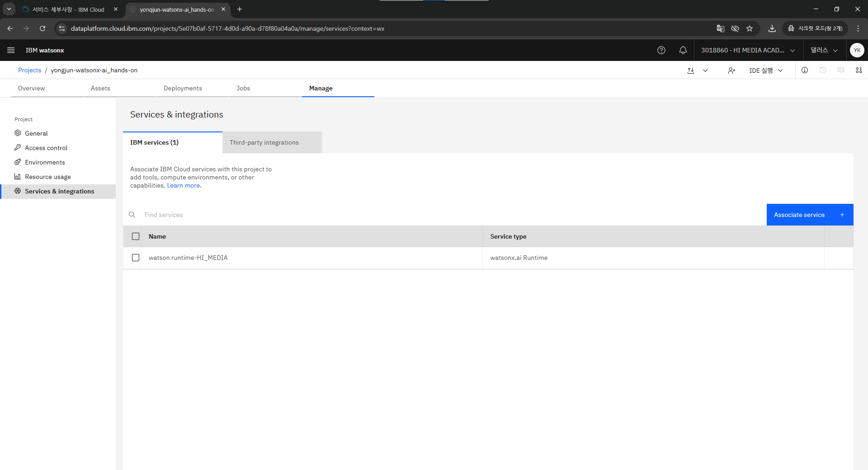The image size is (868, 470).
Task: Click the Associate service button
Action: point(810,215)
